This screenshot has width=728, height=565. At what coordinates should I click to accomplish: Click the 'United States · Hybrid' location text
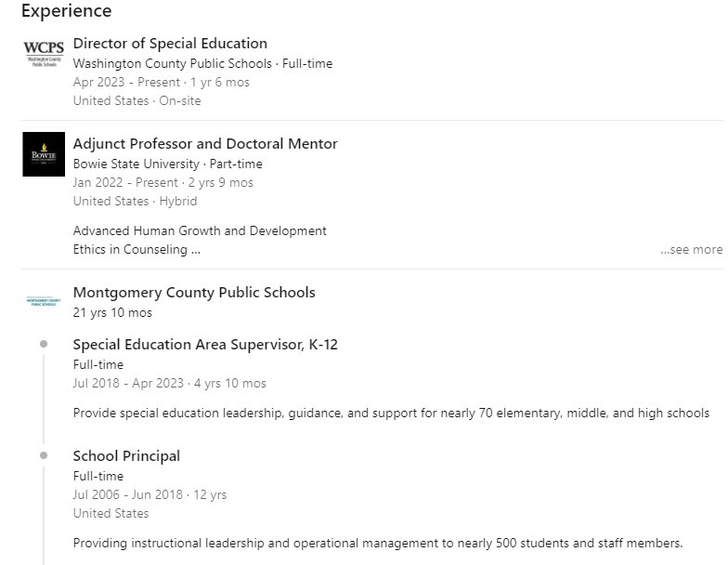click(x=136, y=201)
